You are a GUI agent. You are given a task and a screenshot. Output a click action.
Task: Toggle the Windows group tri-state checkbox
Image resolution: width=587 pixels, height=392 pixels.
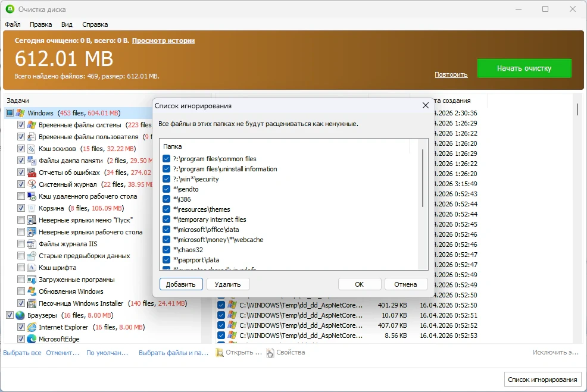pos(10,113)
